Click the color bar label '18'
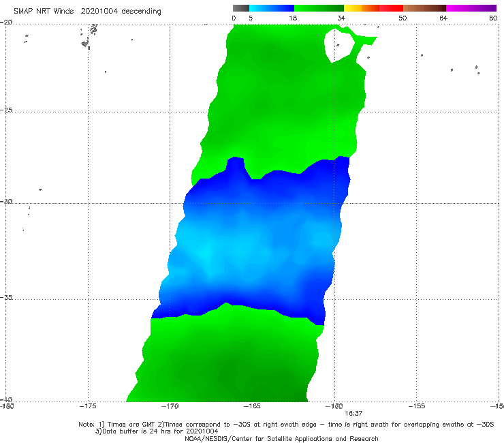This screenshot has width=504, height=443. tap(293, 18)
